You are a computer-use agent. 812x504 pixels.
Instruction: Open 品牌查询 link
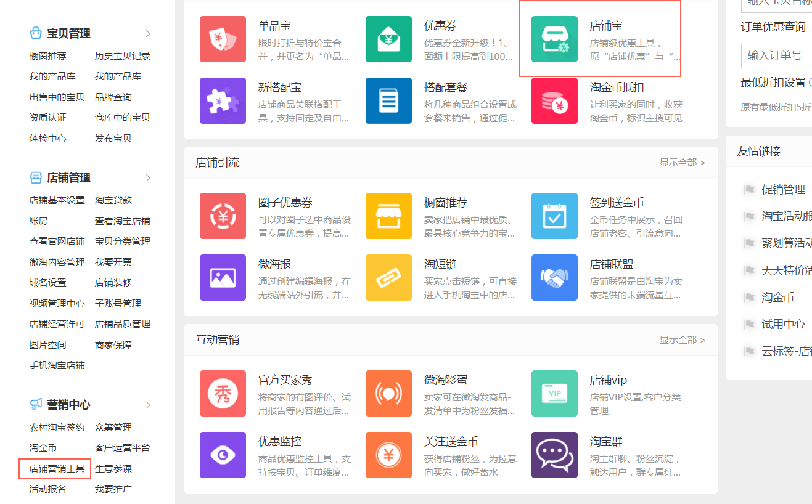[x=113, y=97]
